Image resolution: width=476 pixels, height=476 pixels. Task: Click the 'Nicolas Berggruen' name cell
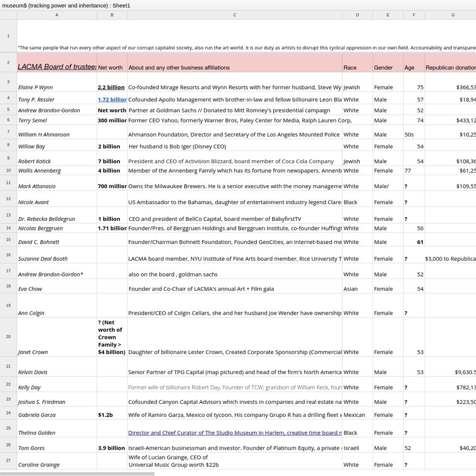coord(57,228)
